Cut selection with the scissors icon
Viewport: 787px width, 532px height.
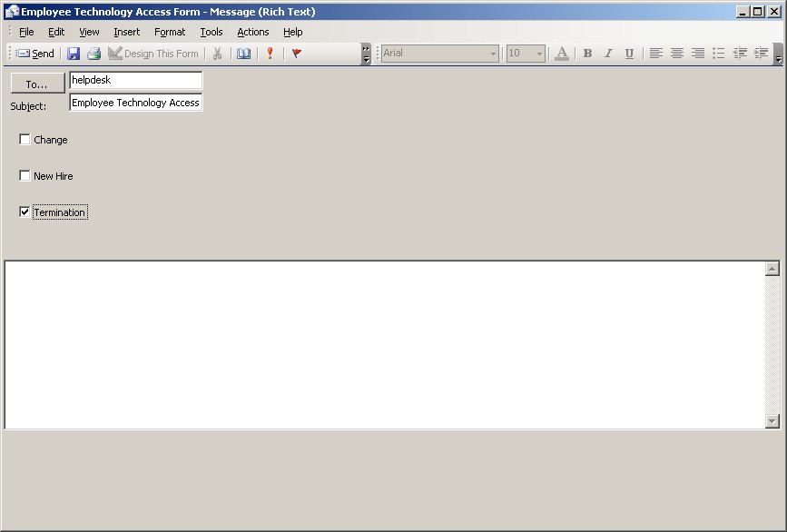(217, 54)
